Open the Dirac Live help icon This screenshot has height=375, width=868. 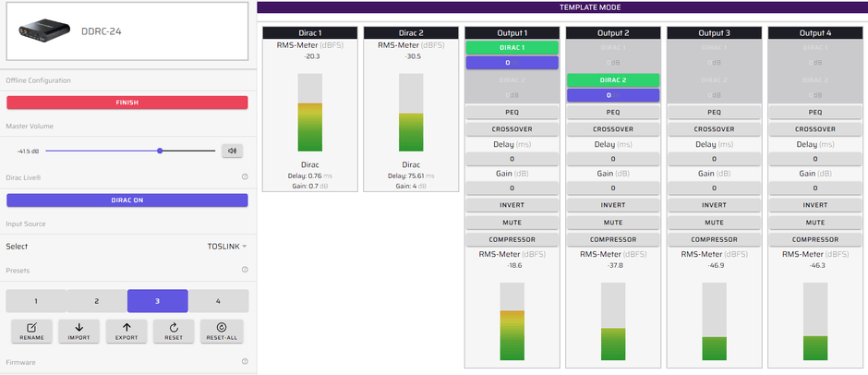[x=245, y=176]
